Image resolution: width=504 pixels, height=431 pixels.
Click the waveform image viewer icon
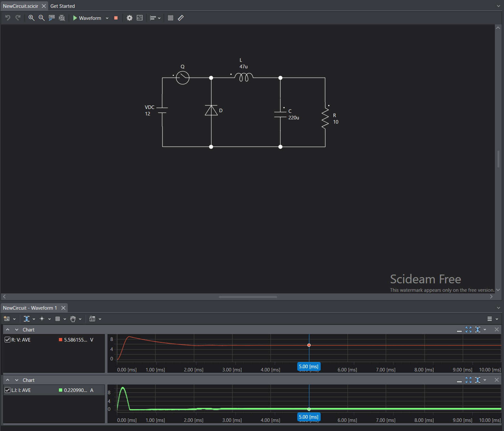pos(140,18)
